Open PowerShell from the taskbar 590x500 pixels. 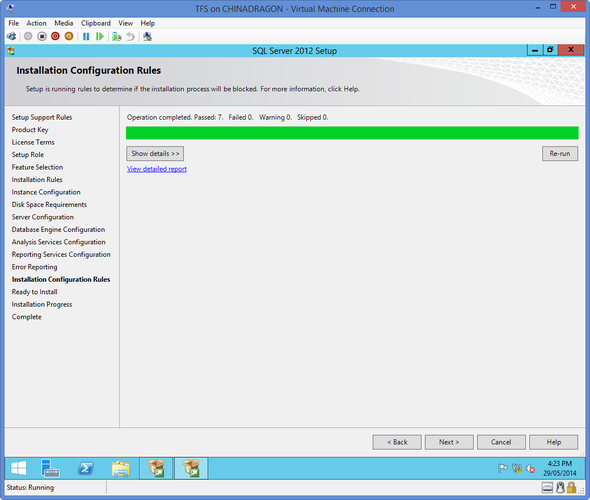(86, 468)
